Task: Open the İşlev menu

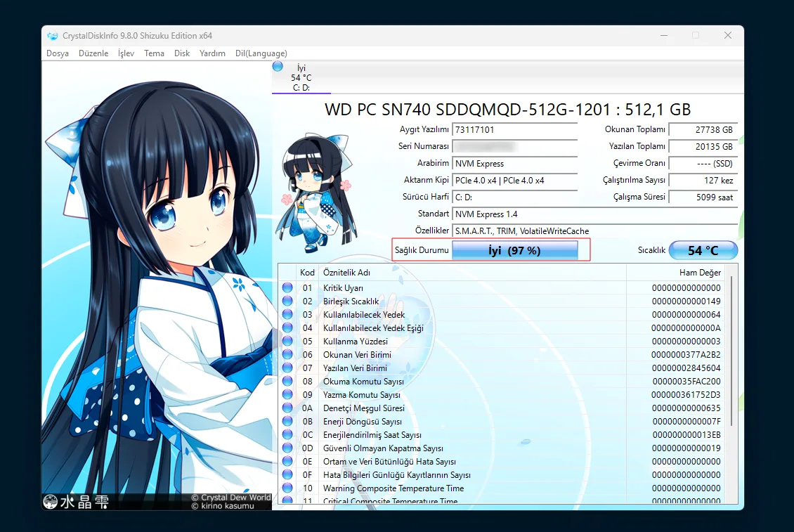Action: (126, 53)
